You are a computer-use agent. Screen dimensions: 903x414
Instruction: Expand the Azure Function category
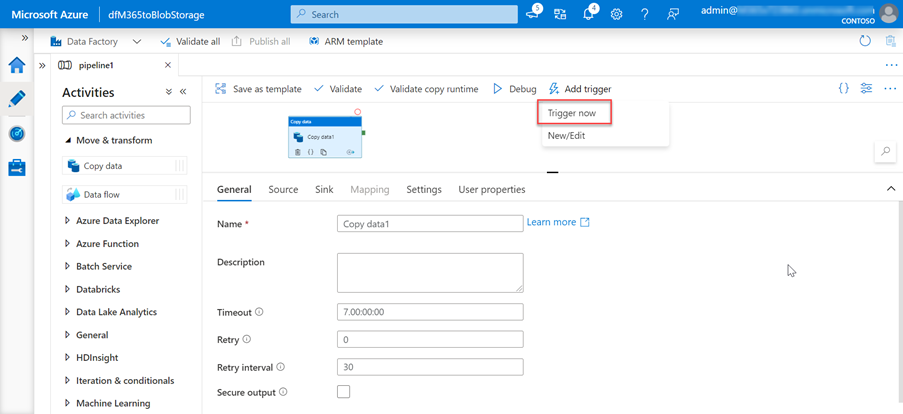(68, 244)
